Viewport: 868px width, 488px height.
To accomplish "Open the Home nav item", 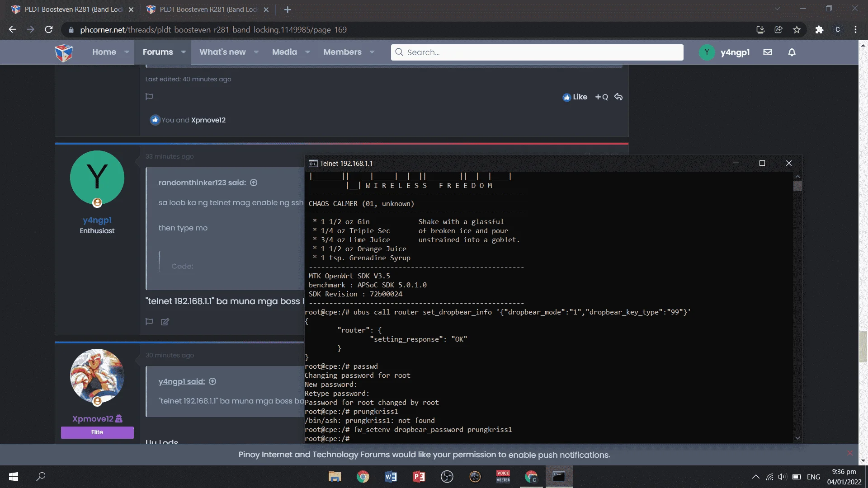I will click(104, 52).
